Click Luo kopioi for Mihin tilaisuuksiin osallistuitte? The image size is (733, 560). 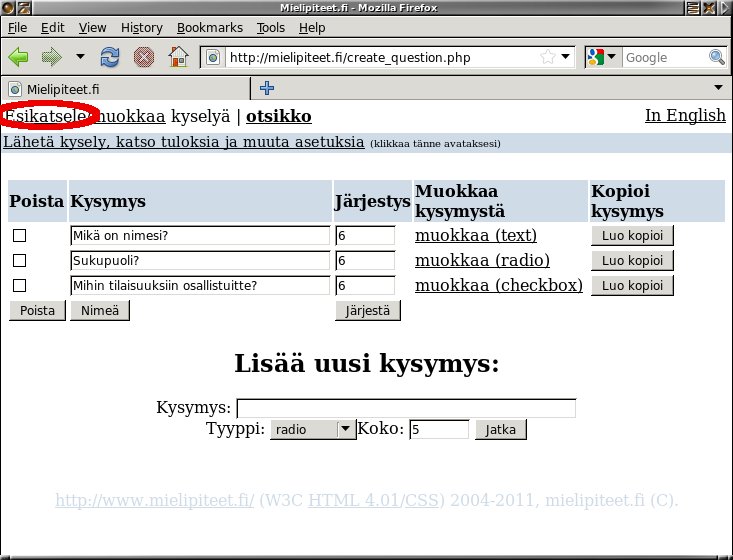[632, 286]
